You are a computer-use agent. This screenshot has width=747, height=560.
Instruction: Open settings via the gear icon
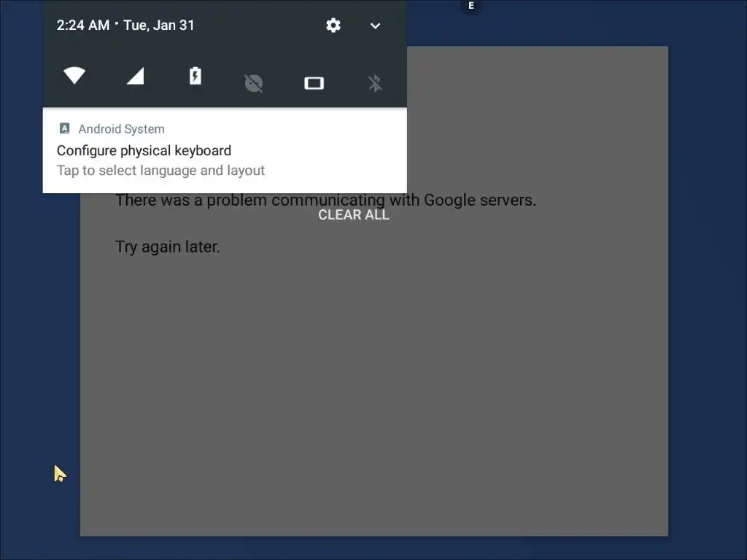pyautogui.click(x=333, y=26)
